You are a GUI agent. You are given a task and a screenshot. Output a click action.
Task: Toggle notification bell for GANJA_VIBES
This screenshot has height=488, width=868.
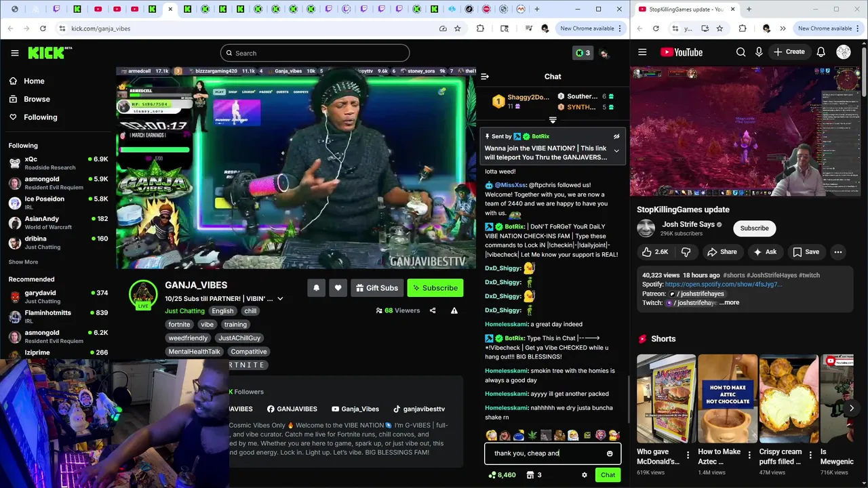(x=316, y=288)
